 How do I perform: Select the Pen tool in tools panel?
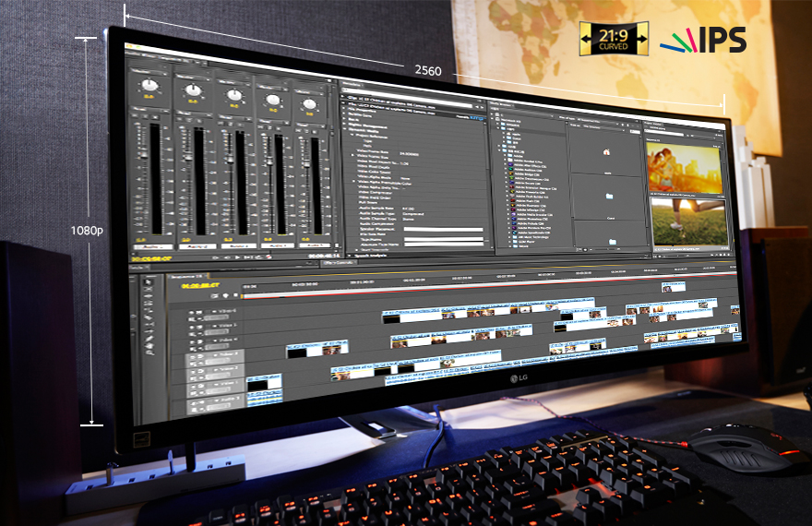click(x=149, y=338)
